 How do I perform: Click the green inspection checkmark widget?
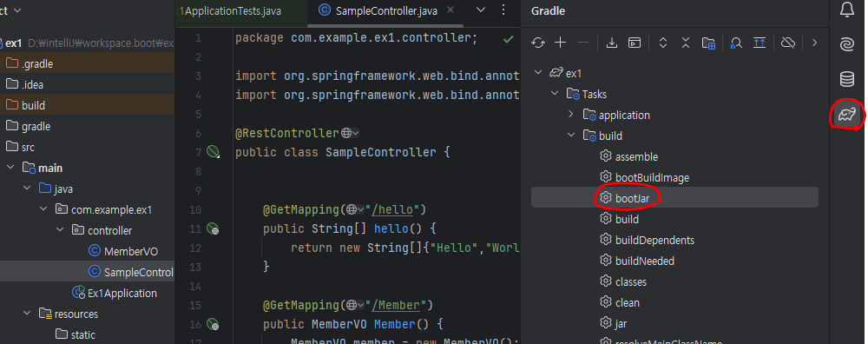click(508, 39)
